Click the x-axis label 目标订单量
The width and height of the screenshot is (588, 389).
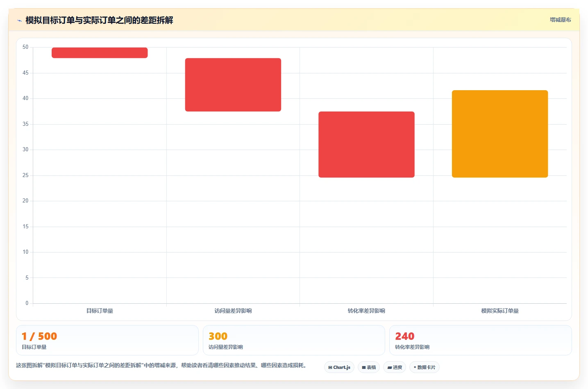pos(100,311)
